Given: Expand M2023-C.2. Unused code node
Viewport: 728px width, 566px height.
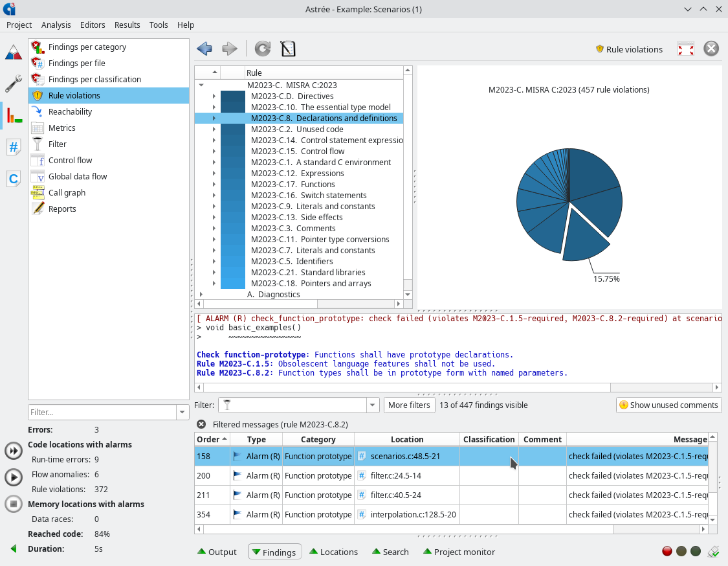Looking at the screenshot, I should 214,129.
